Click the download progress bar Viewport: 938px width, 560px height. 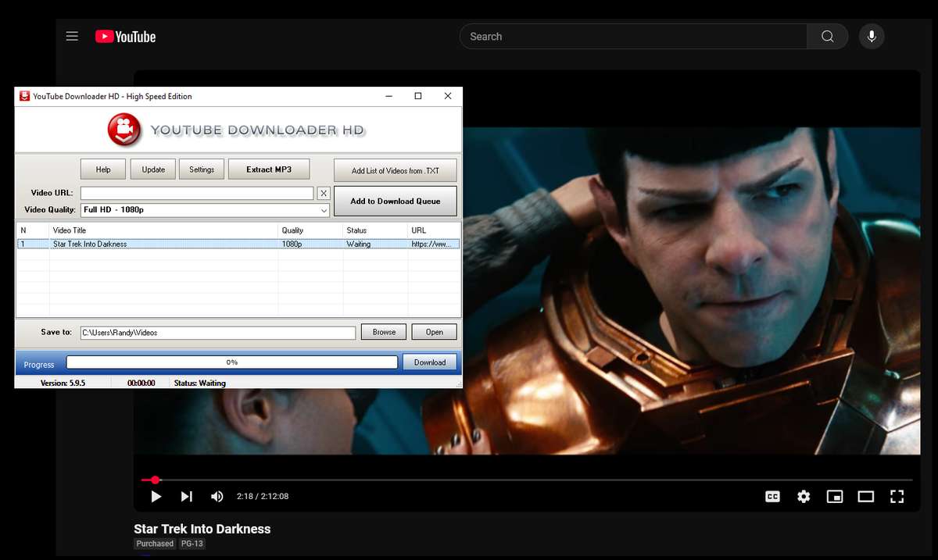(232, 362)
